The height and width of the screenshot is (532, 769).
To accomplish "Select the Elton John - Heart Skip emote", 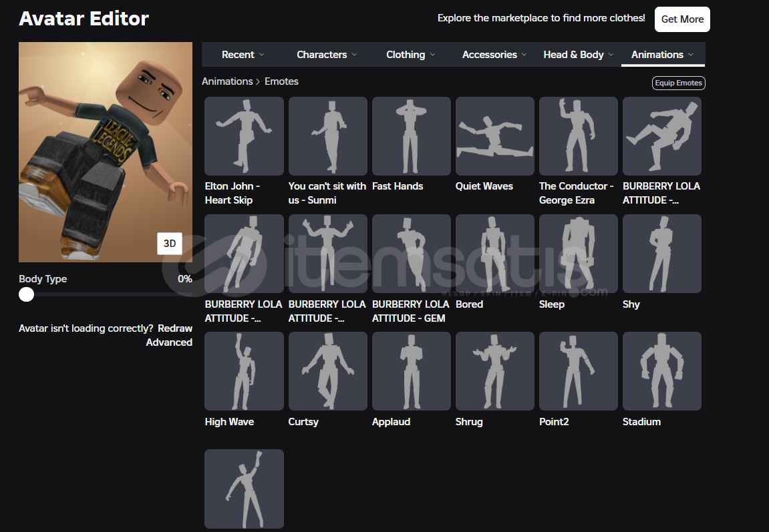I will click(244, 136).
